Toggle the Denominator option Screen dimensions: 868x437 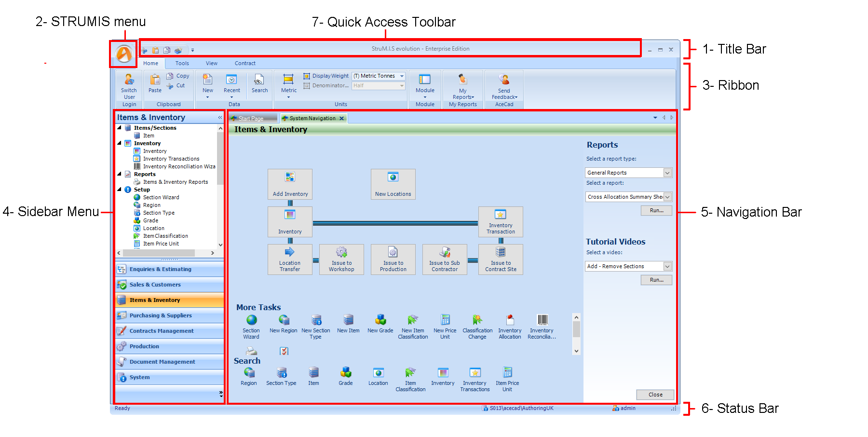(326, 85)
